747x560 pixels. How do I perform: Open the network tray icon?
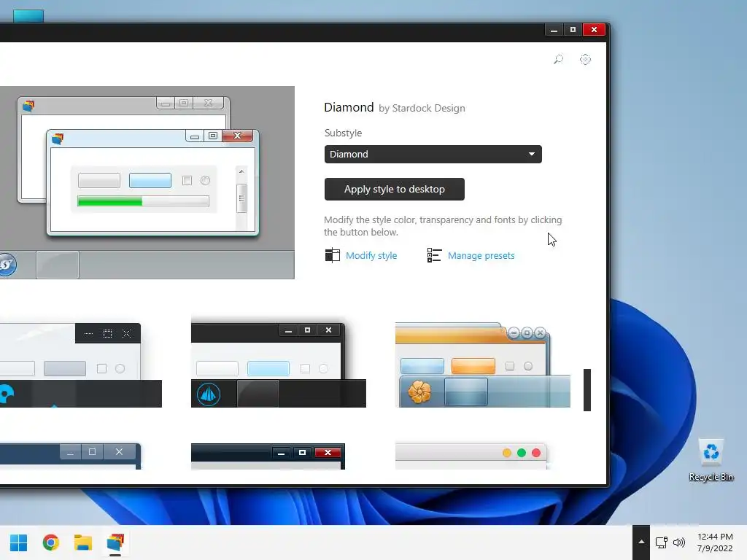(661, 542)
